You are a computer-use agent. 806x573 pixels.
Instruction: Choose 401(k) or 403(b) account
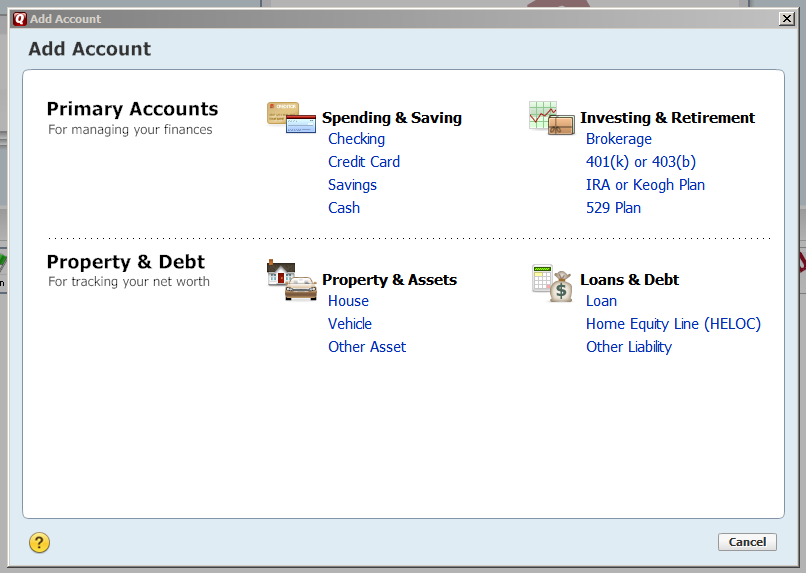point(641,162)
